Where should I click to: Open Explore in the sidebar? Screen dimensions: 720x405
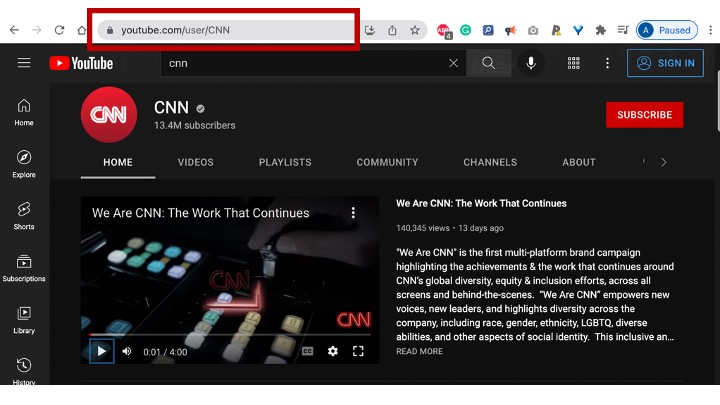pos(24,164)
